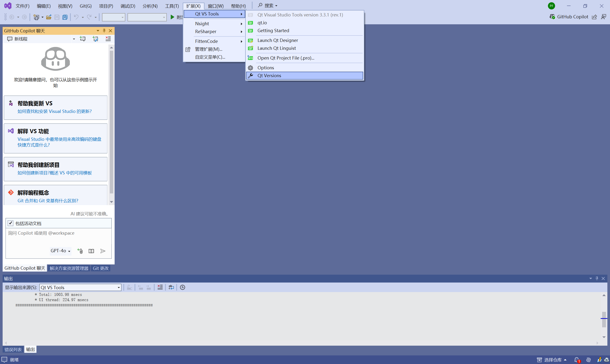Open output panel window options dropdown
The width and height of the screenshot is (610, 364).
[x=591, y=278]
